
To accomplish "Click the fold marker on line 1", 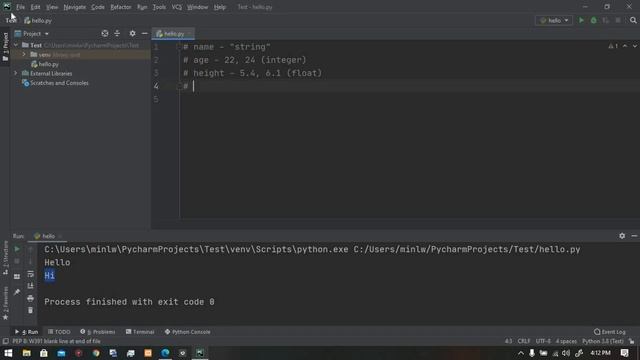I will (178, 47).
